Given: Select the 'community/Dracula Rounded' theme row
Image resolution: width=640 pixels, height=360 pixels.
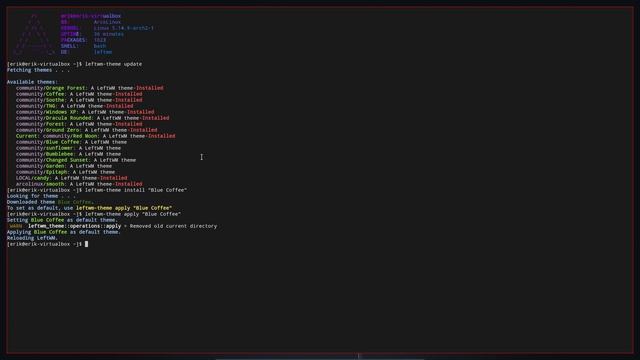Looking at the screenshot, I should tap(92, 118).
